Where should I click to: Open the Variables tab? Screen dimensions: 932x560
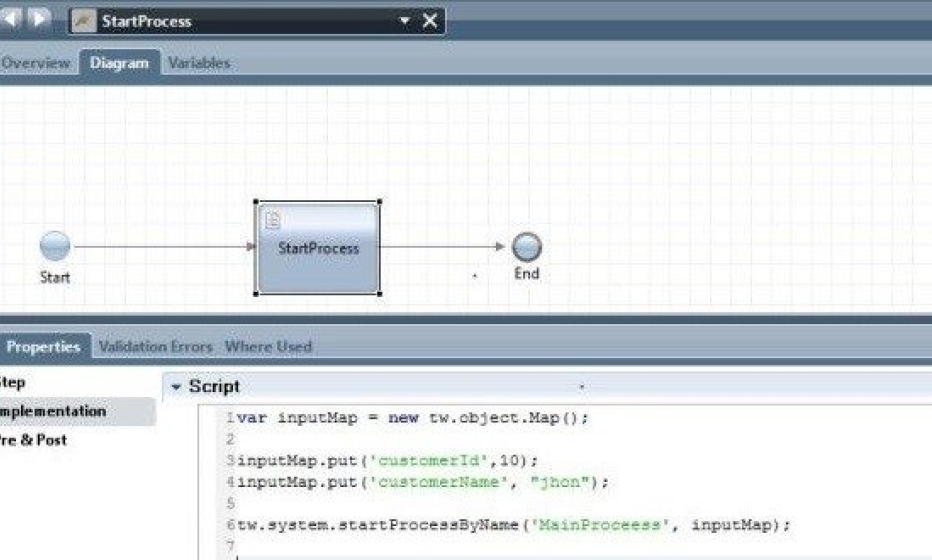click(199, 63)
